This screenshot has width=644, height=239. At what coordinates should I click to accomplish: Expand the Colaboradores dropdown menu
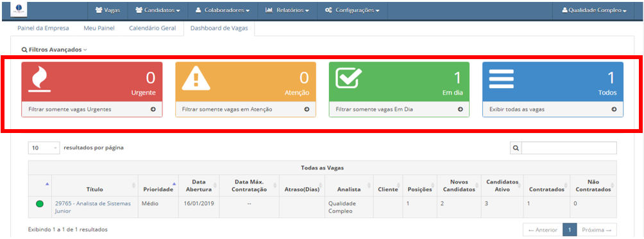(x=223, y=10)
